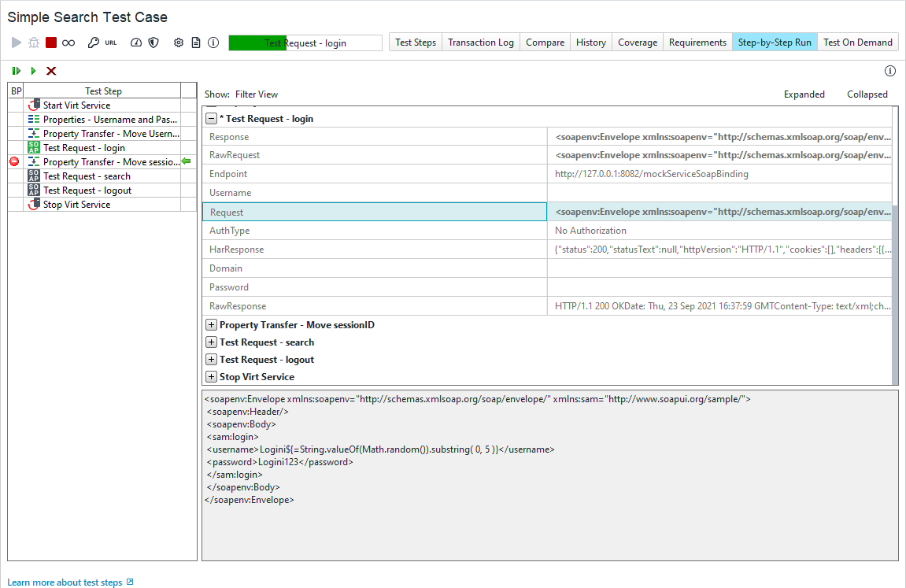
Task: Open test case settings gear icon
Action: click(179, 43)
